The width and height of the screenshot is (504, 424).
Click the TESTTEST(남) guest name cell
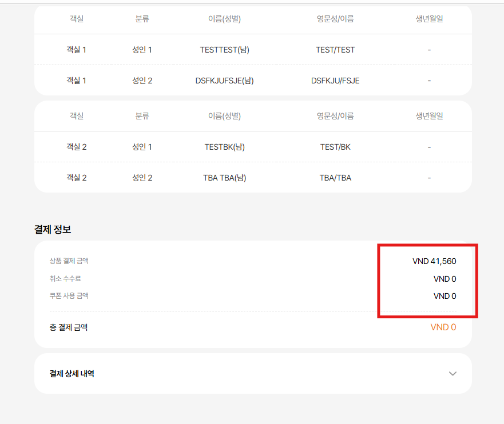tap(224, 50)
